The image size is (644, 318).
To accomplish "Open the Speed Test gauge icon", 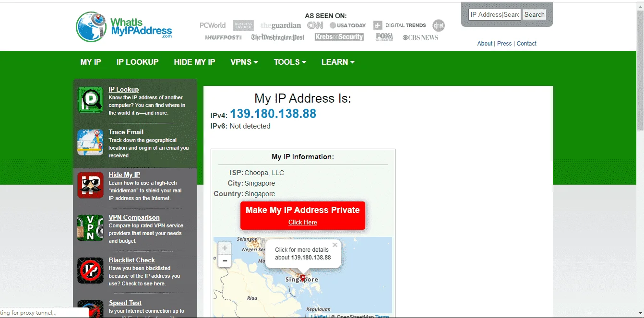I will (90, 309).
